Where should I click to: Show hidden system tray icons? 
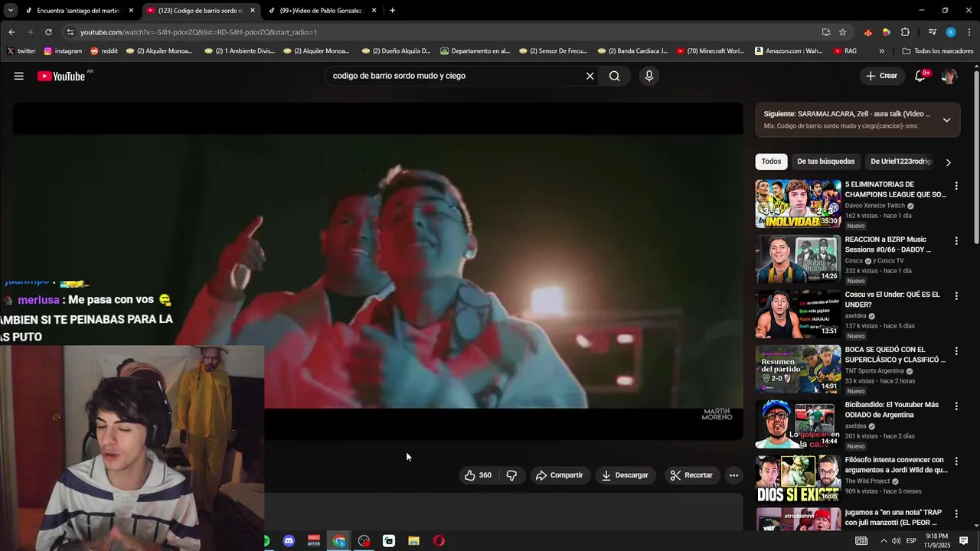883,541
